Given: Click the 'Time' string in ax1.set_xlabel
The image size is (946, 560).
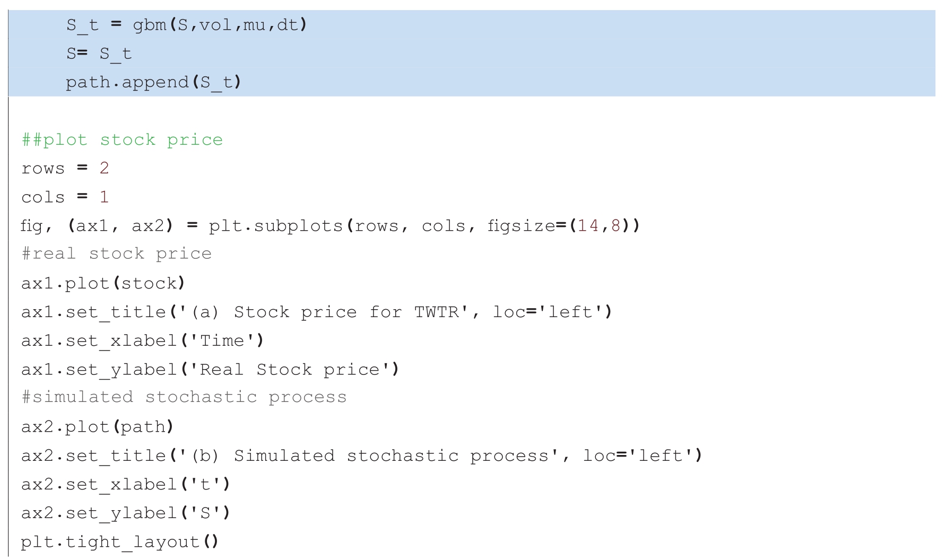Looking at the screenshot, I should tap(221, 340).
